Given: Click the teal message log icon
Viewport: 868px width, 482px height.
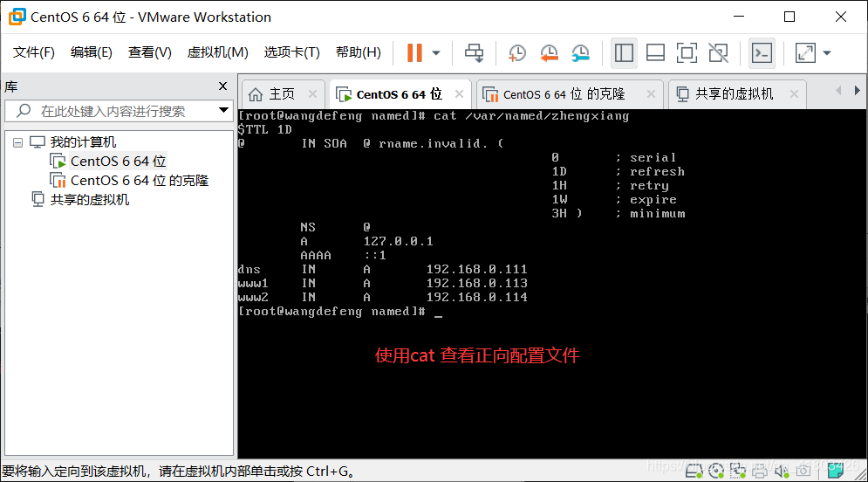Looking at the screenshot, I should click(836, 471).
